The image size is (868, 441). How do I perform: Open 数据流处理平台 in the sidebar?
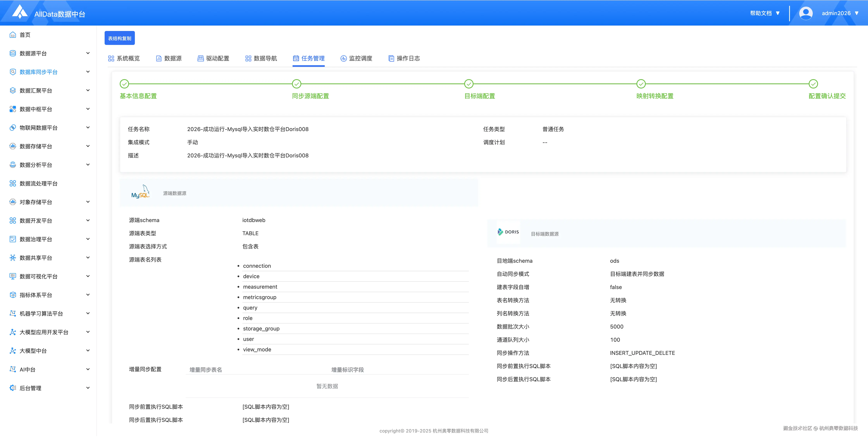click(38, 184)
